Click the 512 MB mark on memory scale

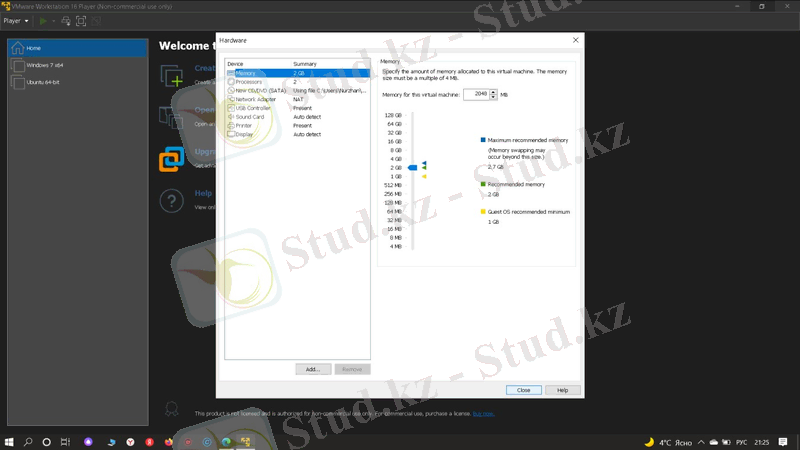click(393, 185)
